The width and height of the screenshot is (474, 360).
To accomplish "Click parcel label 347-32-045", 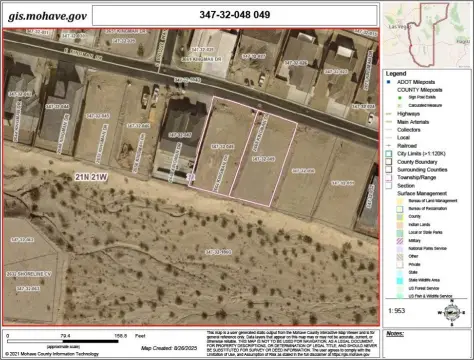I will (x=98, y=116).
